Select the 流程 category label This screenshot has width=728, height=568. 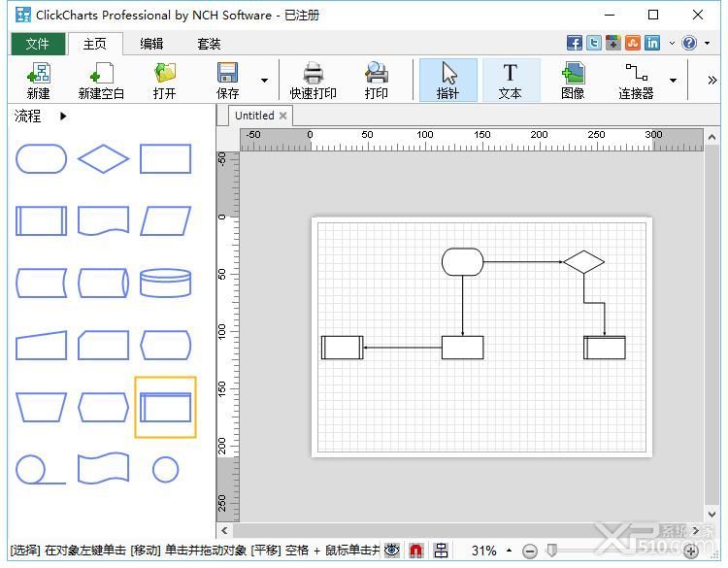coord(28,117)
